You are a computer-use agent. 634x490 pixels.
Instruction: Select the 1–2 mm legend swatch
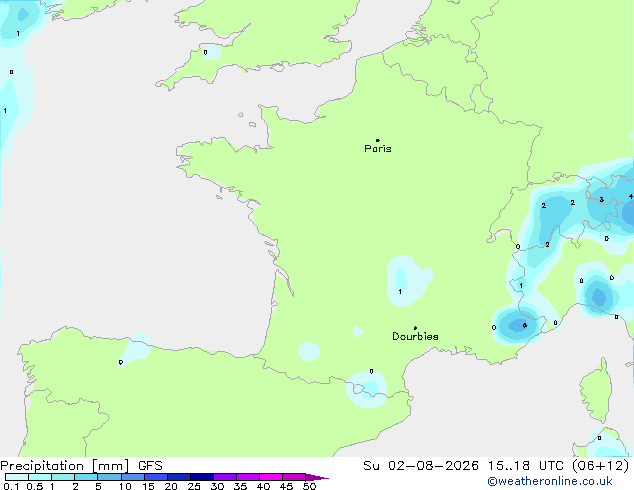click(63, 477)
